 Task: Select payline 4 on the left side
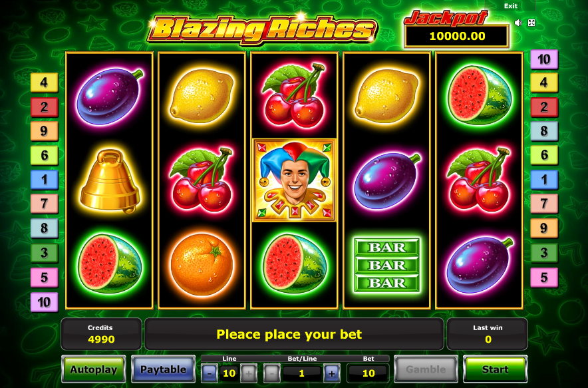pyautogui.click(x=45, y=82)
